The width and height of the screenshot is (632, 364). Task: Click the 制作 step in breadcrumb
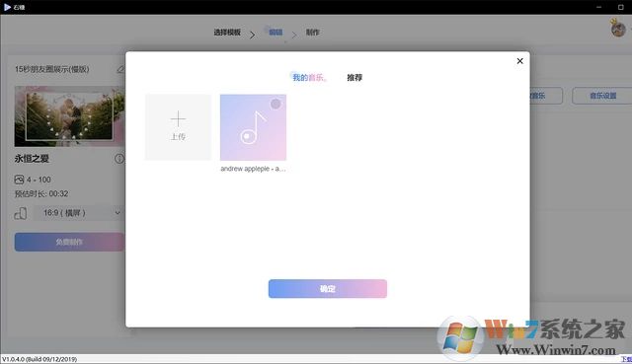(312, 33)
